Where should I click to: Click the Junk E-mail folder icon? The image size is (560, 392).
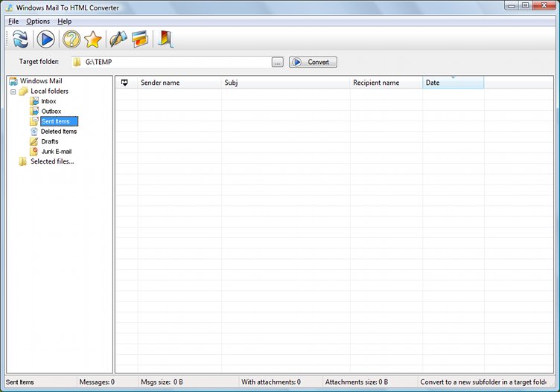click(x=34, y=152)
